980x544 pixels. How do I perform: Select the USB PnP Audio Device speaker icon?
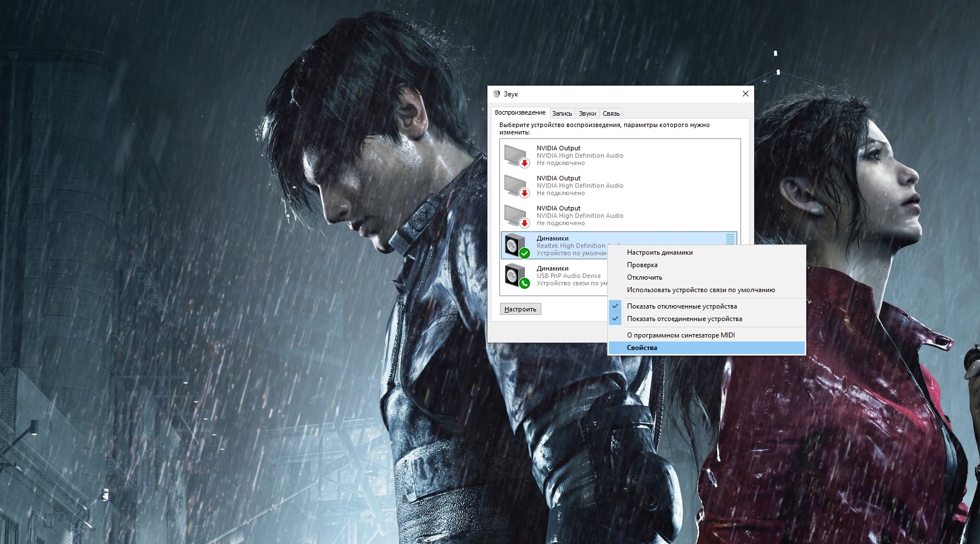[x=517, y=276]
